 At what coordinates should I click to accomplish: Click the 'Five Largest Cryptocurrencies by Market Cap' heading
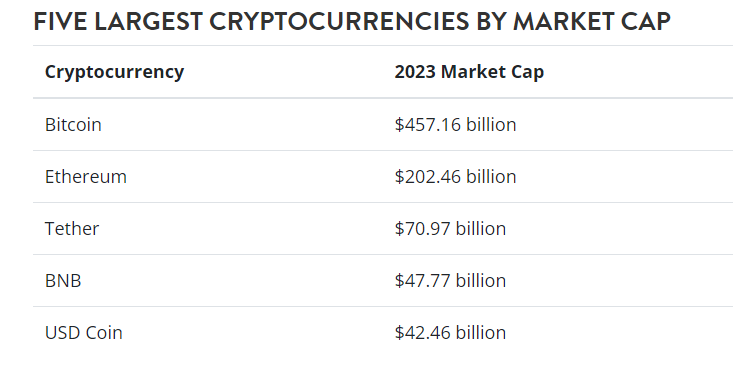pos(352,21)
